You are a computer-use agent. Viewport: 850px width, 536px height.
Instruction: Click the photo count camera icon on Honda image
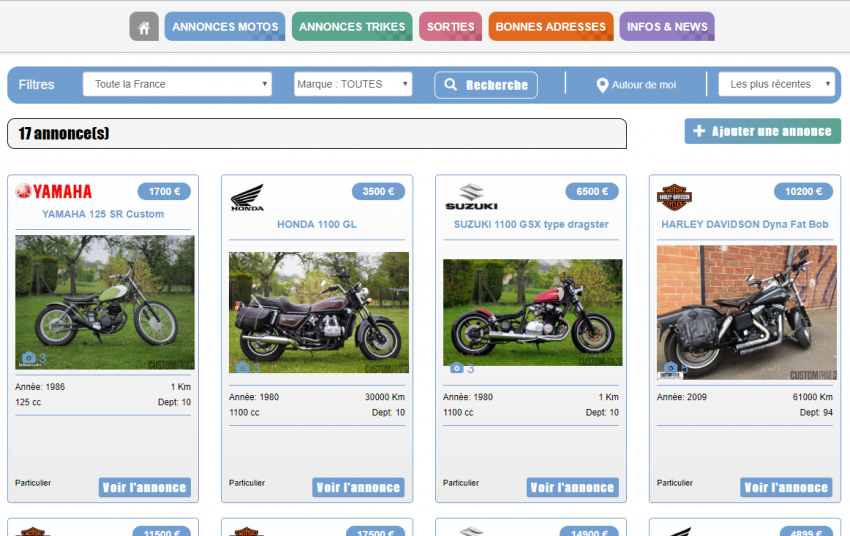pyautogui.click(x=242, y=368)
